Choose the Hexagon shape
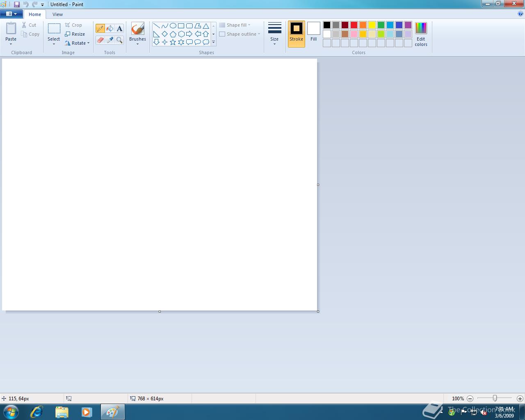The height and width of the screenshot is (420, 525). [x=181, y=34]
